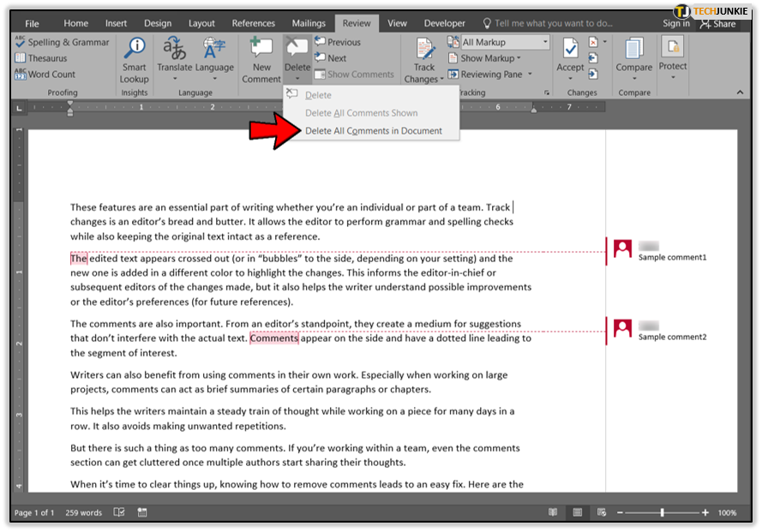Switch to the View tab

point(397,23)
